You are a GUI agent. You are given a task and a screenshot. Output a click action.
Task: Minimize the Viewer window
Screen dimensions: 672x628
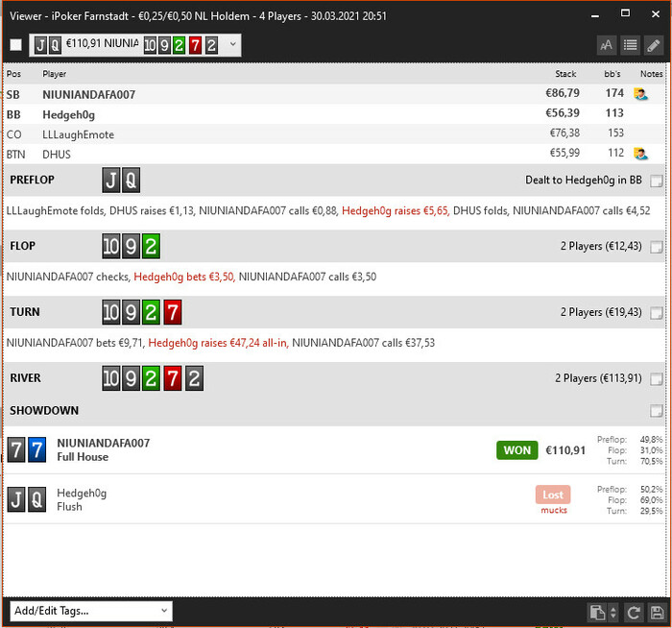pos(595,15)
